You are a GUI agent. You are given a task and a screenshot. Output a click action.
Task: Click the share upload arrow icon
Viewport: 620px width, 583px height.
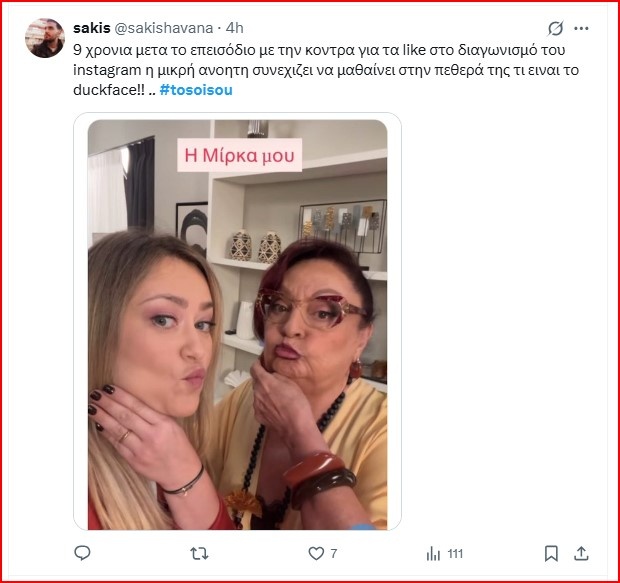pyautogui.click(x=581, y=553)
